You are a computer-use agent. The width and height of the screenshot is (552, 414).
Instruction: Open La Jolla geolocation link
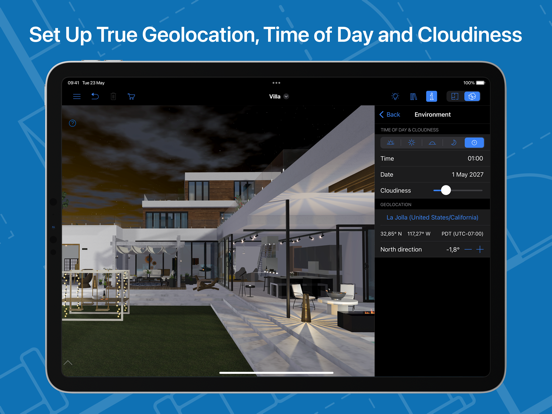pyautogui.click(x=432, y=218)
